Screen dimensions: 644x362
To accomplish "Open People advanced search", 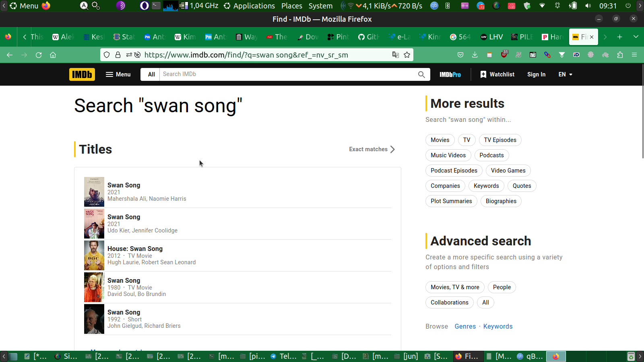I will pyautogui.click(x=502, y=287).
